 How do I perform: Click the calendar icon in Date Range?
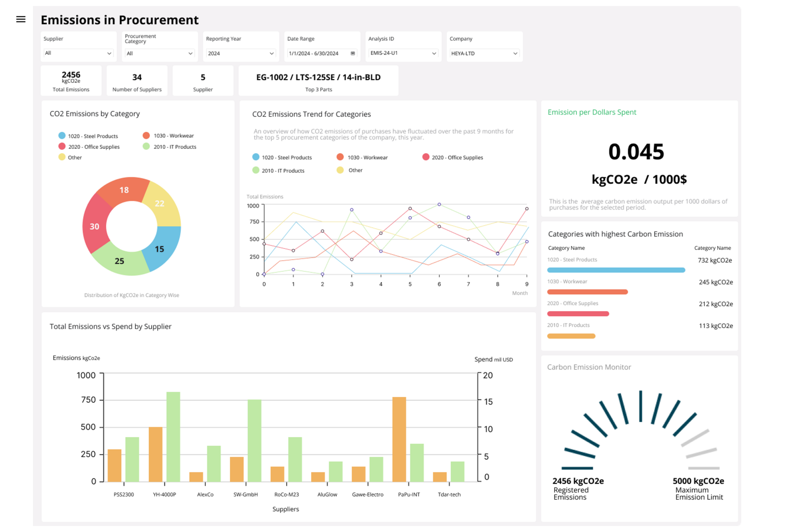(353, 53)
